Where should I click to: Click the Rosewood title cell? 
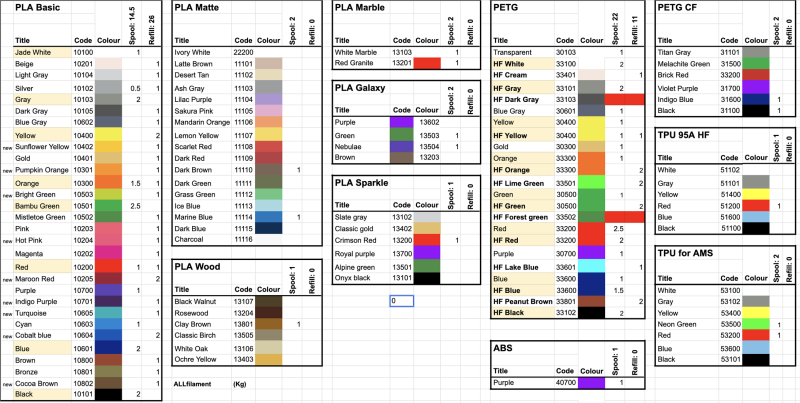tap(203, 313)
